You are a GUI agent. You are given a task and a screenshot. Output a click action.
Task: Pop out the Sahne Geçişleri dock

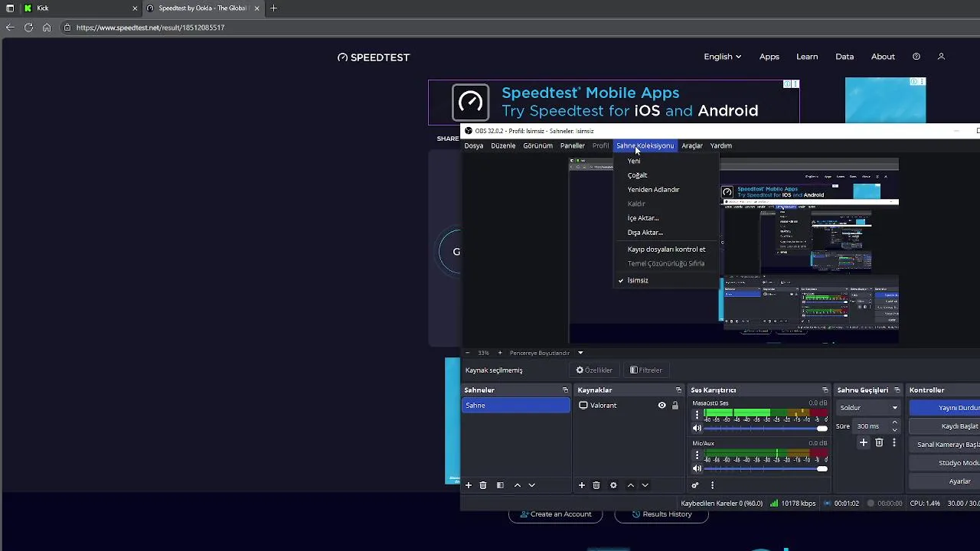click(x=897, y=390)
